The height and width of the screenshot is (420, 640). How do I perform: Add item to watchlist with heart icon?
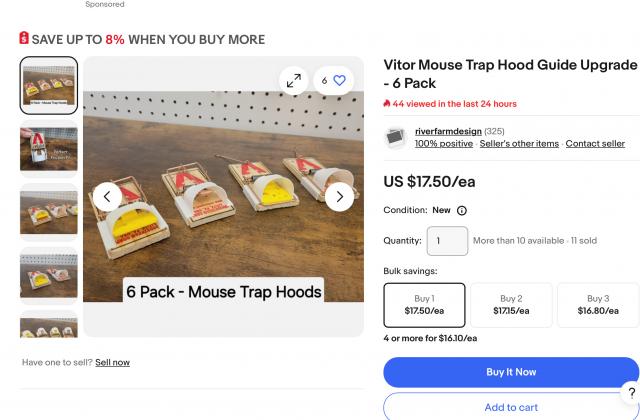[339, 81]
